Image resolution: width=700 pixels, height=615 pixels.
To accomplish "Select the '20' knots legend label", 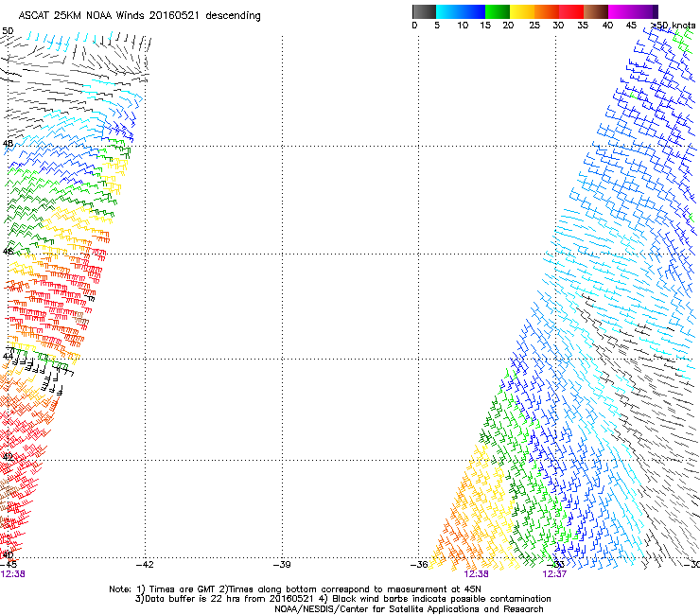I will click(x=508, y=26).
